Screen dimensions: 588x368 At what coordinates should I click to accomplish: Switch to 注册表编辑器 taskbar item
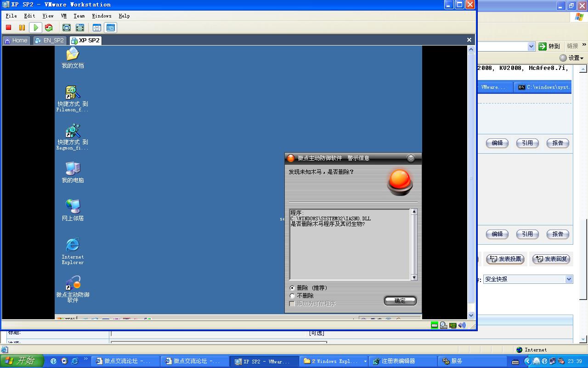tap(402, 361)
